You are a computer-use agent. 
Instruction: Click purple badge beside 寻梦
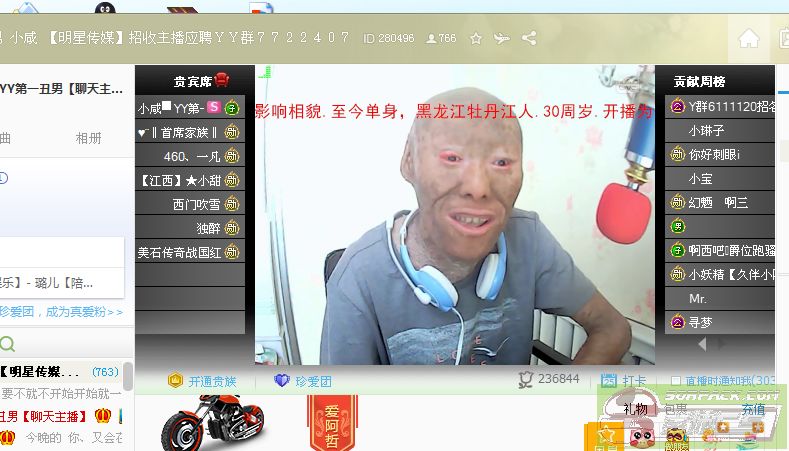pyautogui.click(x=677, y=322)
